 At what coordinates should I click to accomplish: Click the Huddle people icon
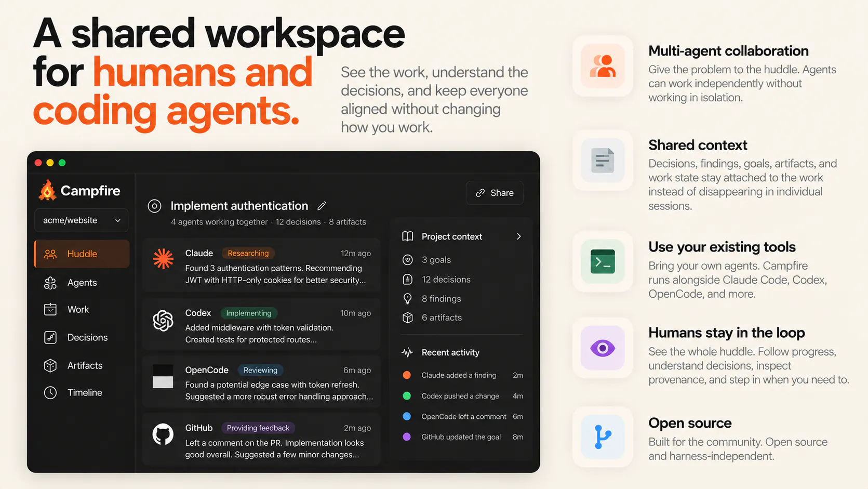point(50,254)
